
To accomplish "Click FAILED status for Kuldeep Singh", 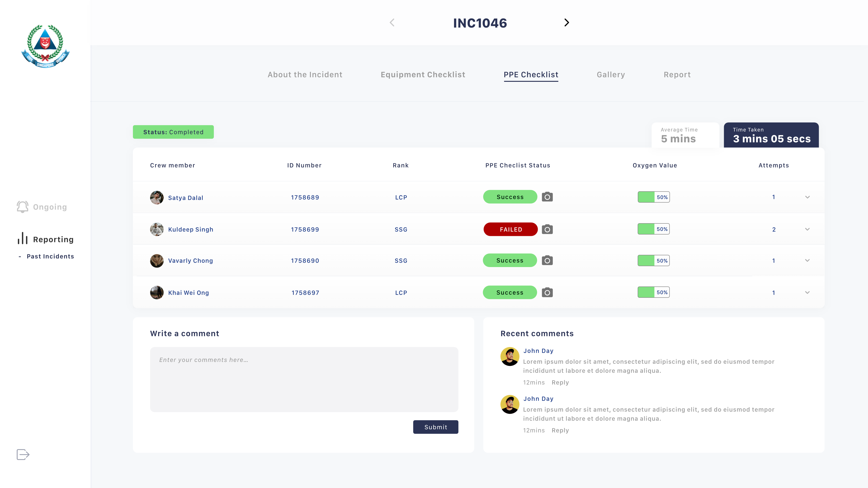I will [x=510, y=229].
